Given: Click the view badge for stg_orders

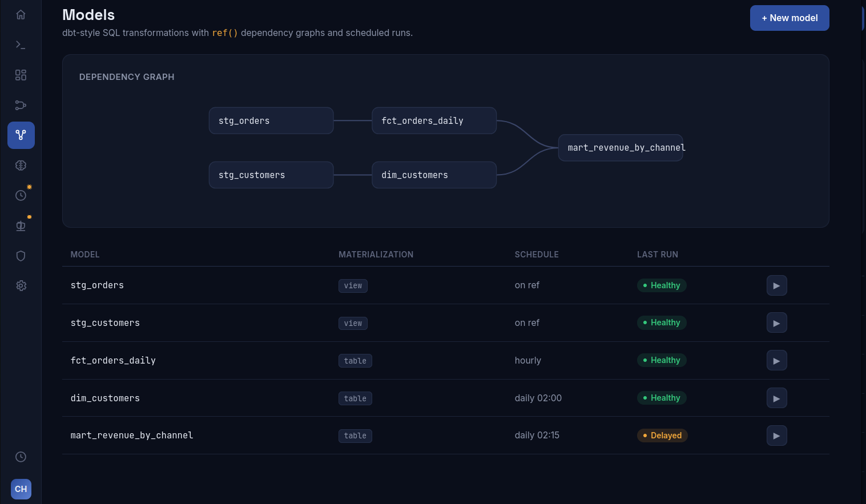Looking at the screenshot, I should (353, 285).
